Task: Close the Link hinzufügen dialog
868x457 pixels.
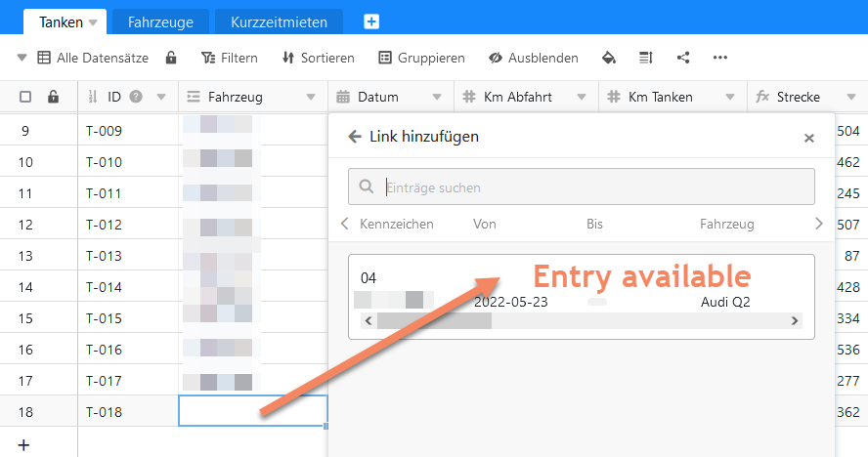Action: click(808, 138)
